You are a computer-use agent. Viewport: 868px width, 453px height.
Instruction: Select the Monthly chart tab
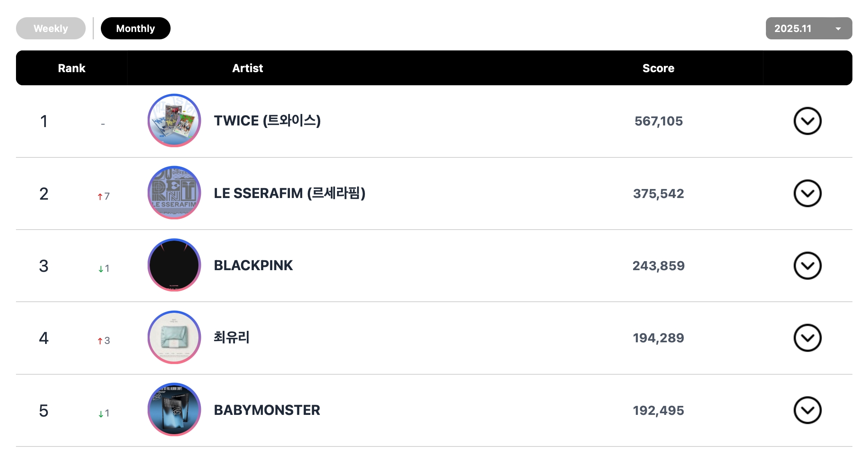pyautogui.click(x=135, y=28)
